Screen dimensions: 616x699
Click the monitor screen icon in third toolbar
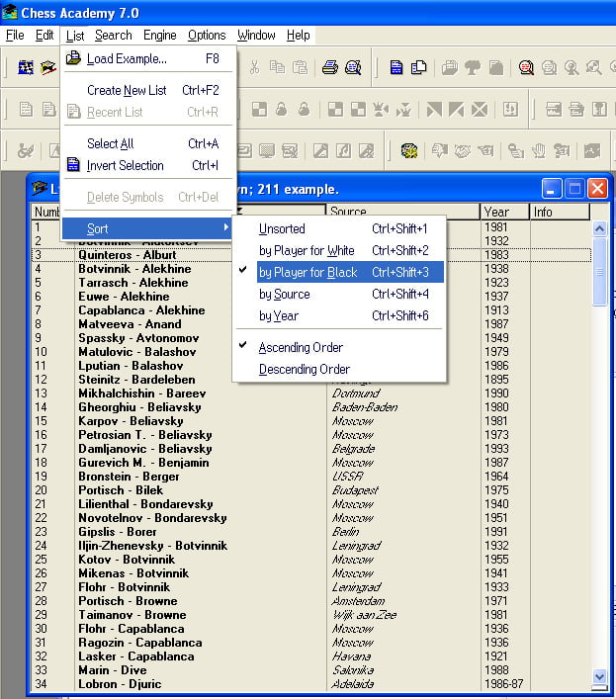pyautogui.click(x=267, y=151)
